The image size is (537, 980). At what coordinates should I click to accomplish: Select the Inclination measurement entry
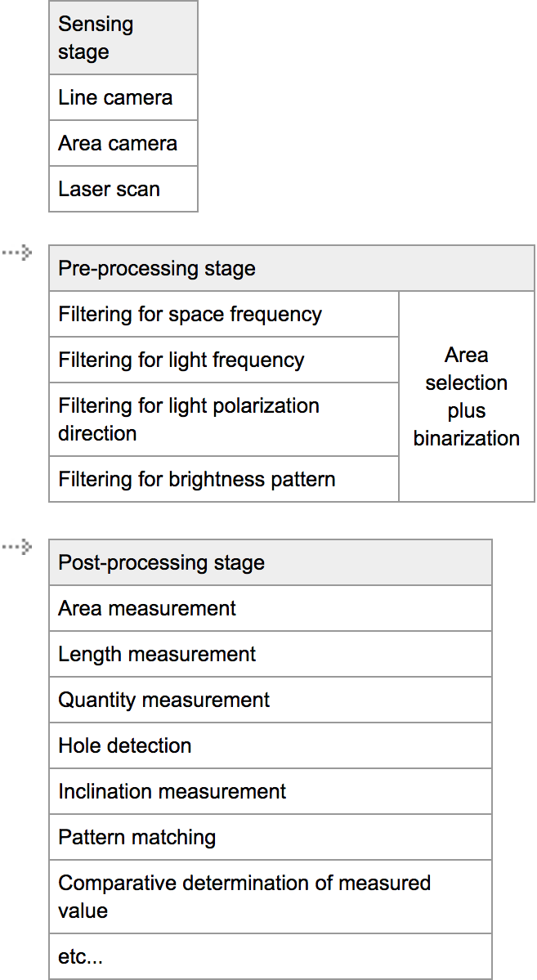click(x=271, y=792)
